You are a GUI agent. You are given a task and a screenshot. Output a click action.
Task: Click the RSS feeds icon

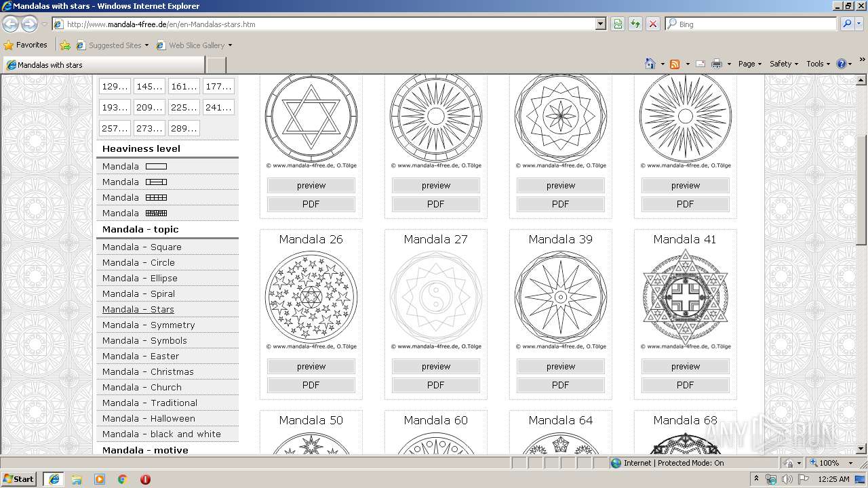point(675,64)
